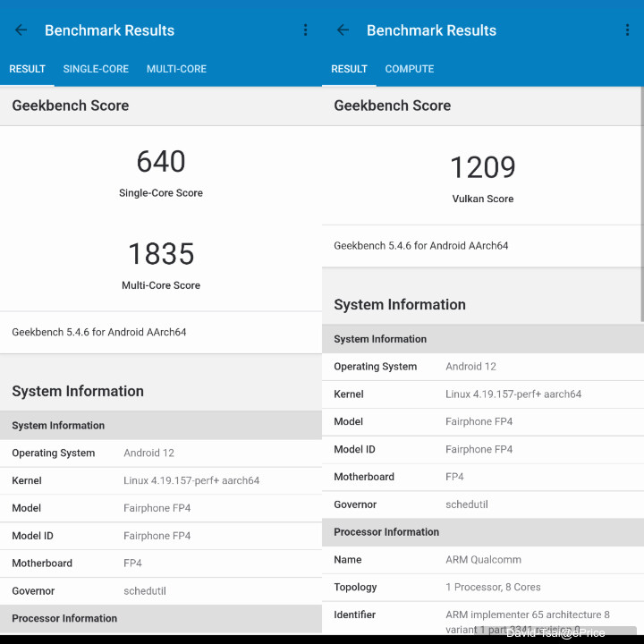644x644 pixels.
Task: Tap 'Geekbench Score' heading in Vulkan results panel
Action: 393,106
